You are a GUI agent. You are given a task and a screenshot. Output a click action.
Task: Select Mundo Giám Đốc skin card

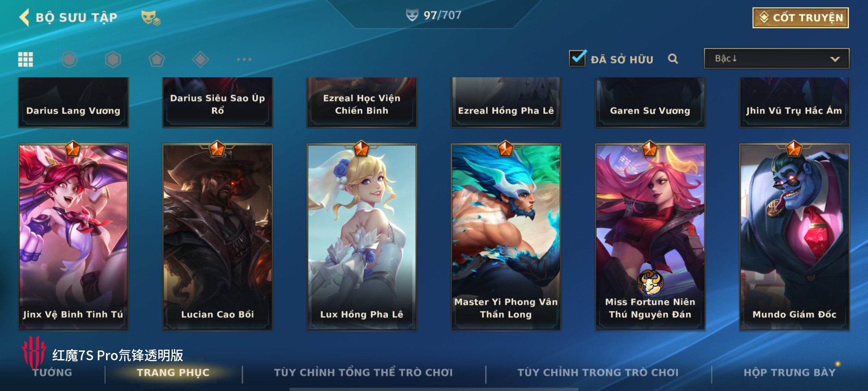click(795, 237)
